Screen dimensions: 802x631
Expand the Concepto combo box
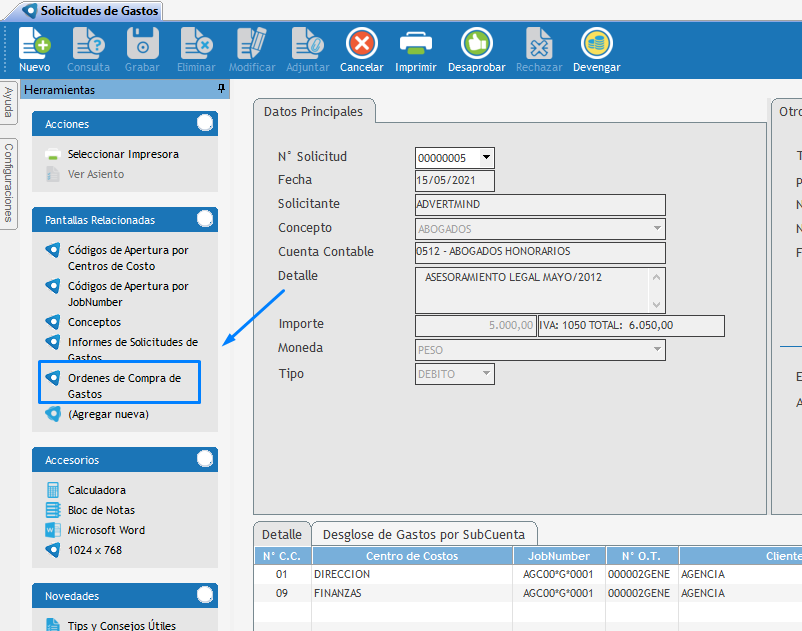pyautogui.click(x=657, y=229)
